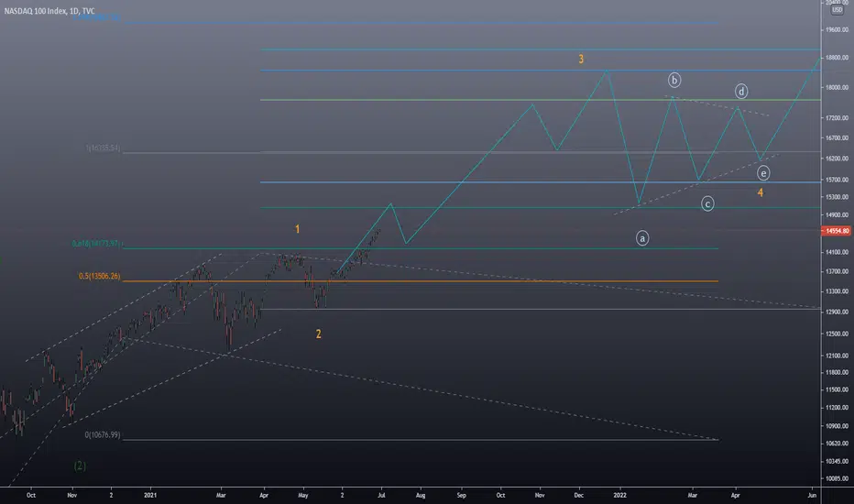Viewport: 854px width, 504px height.
Task: Click 18000.00 on the price axis
Action: pos(837,87)
